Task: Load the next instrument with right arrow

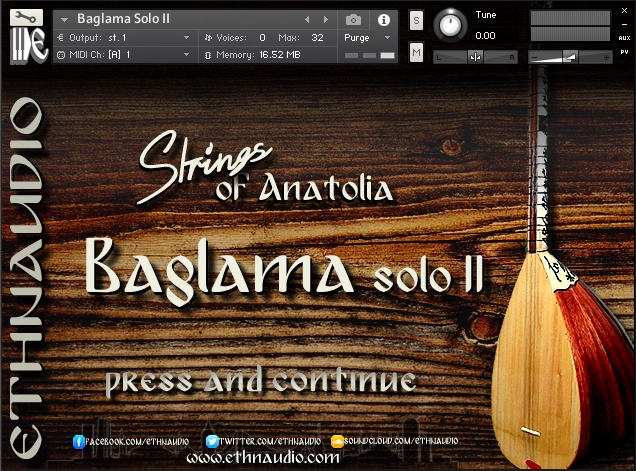Action: tap(325, 19)
